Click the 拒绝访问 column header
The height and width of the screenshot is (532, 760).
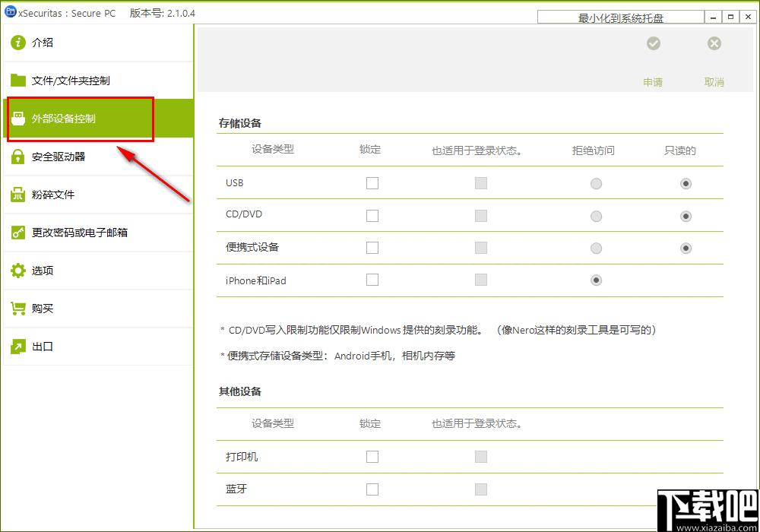[594, 150]
